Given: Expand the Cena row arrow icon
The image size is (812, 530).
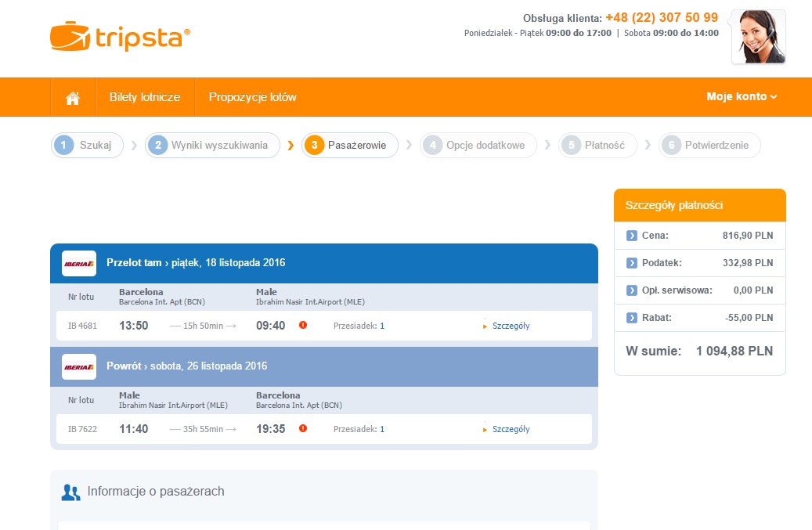Looking at the screenshot, I should pyautogui.click(x=632, y=236).
